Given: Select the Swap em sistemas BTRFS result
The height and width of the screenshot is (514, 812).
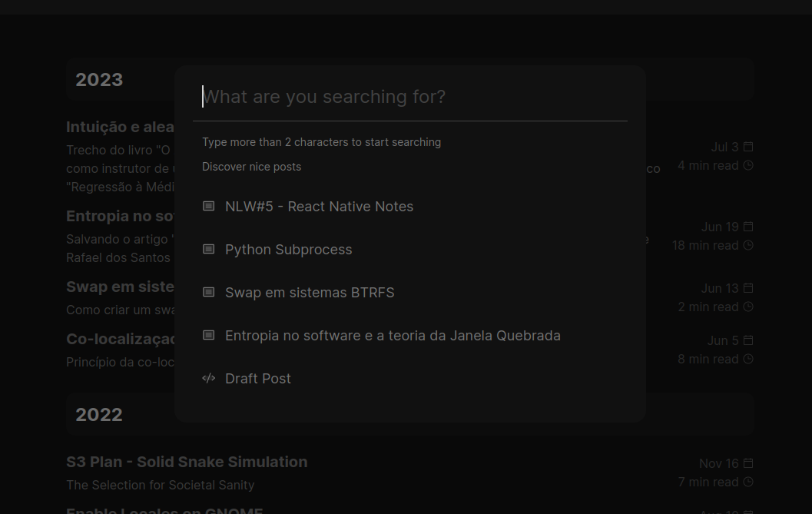Looking at the screenshot, I should [x=310, y=293].
